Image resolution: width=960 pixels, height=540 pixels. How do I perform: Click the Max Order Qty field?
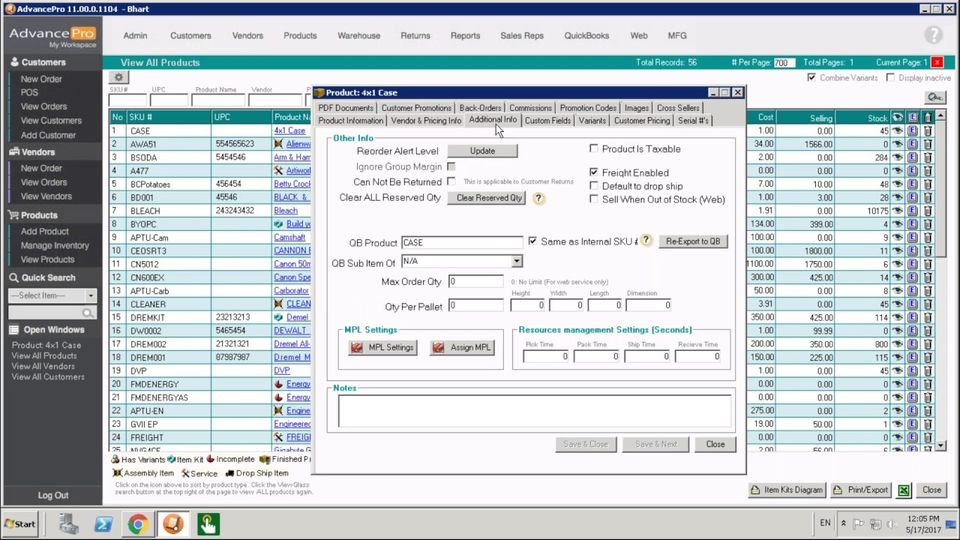pos(476,281)
